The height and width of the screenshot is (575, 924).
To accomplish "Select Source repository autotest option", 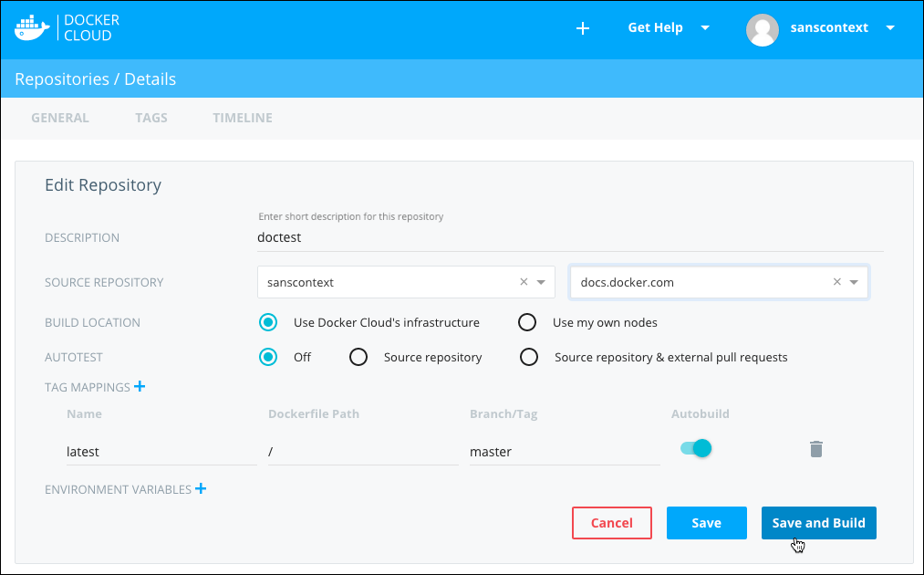I will [358, 357].
